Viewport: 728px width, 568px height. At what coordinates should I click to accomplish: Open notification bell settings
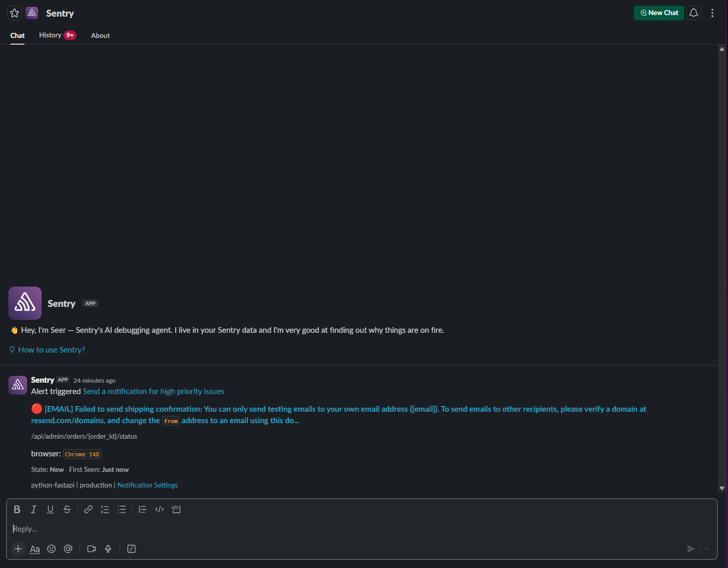pos(694,13)
